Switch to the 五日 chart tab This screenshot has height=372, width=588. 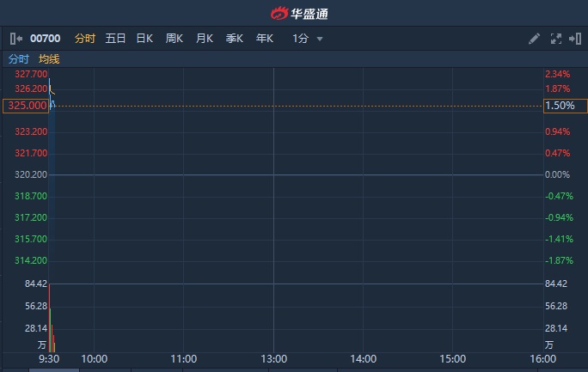[115, 39]
